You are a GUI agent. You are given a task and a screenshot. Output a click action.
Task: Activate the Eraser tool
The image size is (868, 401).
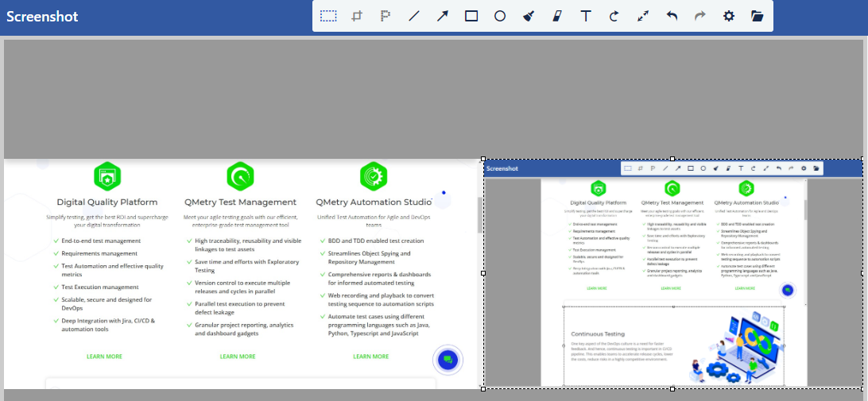557,16
